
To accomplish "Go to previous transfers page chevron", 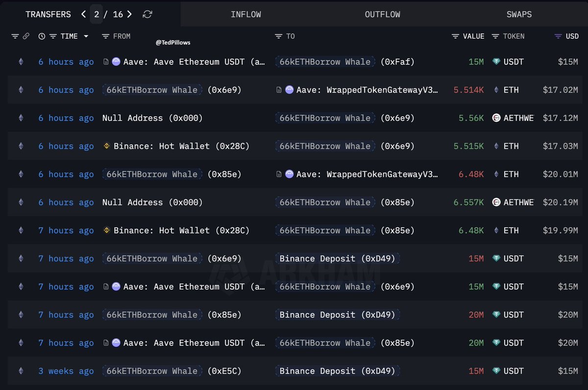I will (x=83, y=14).
